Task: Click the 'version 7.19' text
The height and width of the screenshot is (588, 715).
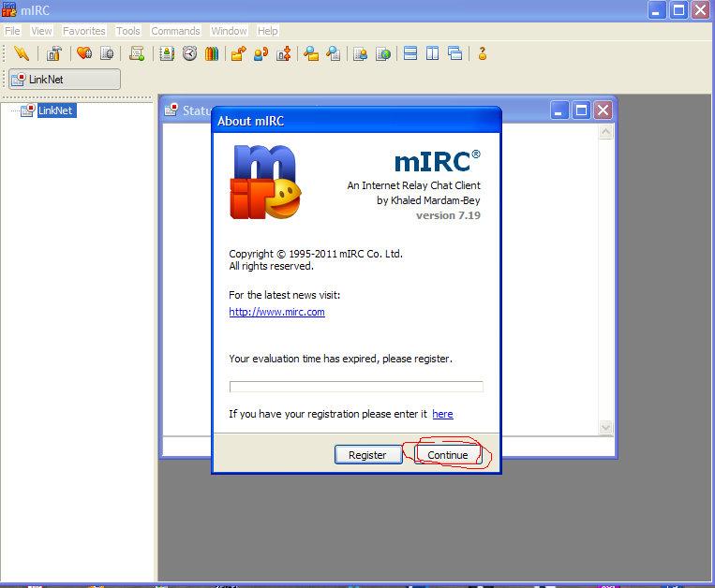Action: point(448,215)
